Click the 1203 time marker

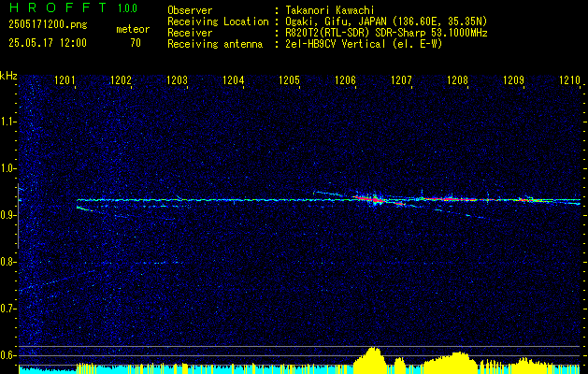[178, 79]
